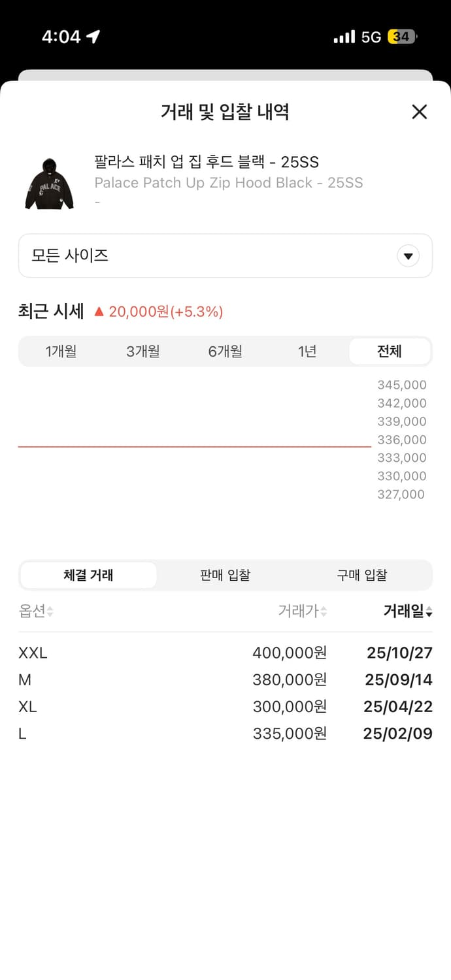Image resolution: width=451 pixels, height=980 pixels.
Task: Close the 거래 및 입찰 내역 panel
Action: click(x=419, y=112)
